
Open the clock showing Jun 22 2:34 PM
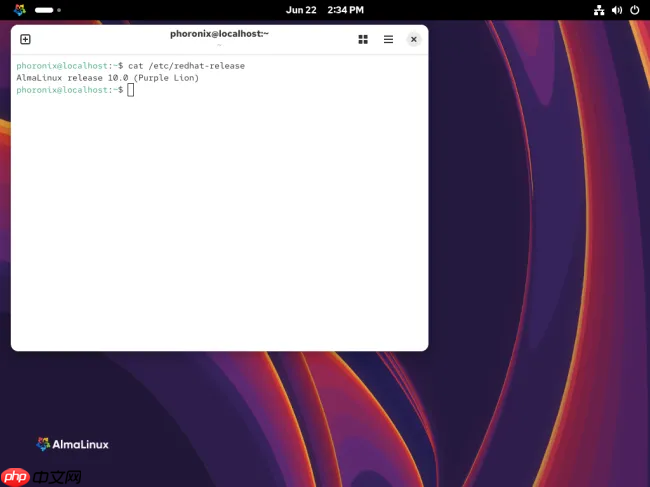point(325,10)
